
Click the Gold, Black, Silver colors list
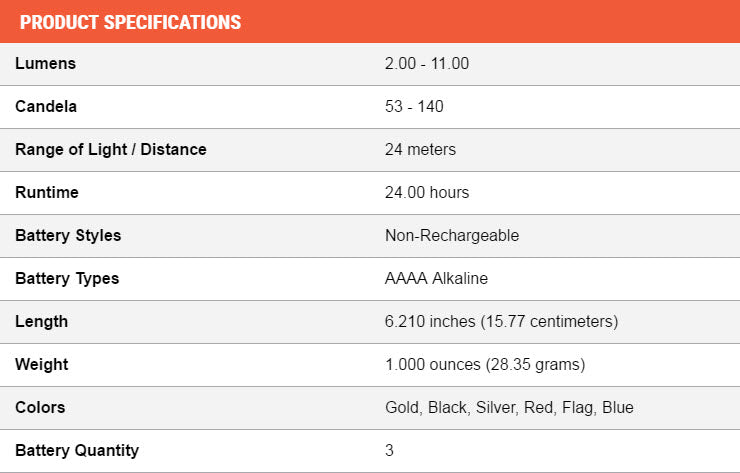[x=509, y=407]
